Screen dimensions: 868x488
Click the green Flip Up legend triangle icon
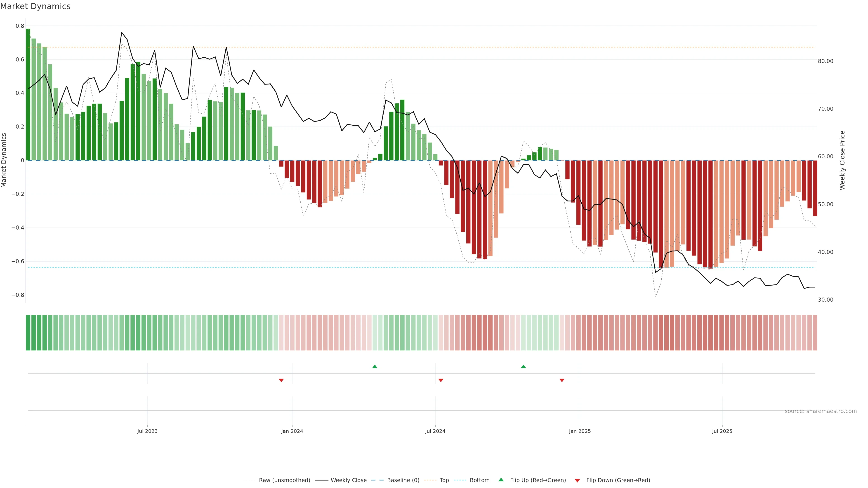[x=501, y=480]
